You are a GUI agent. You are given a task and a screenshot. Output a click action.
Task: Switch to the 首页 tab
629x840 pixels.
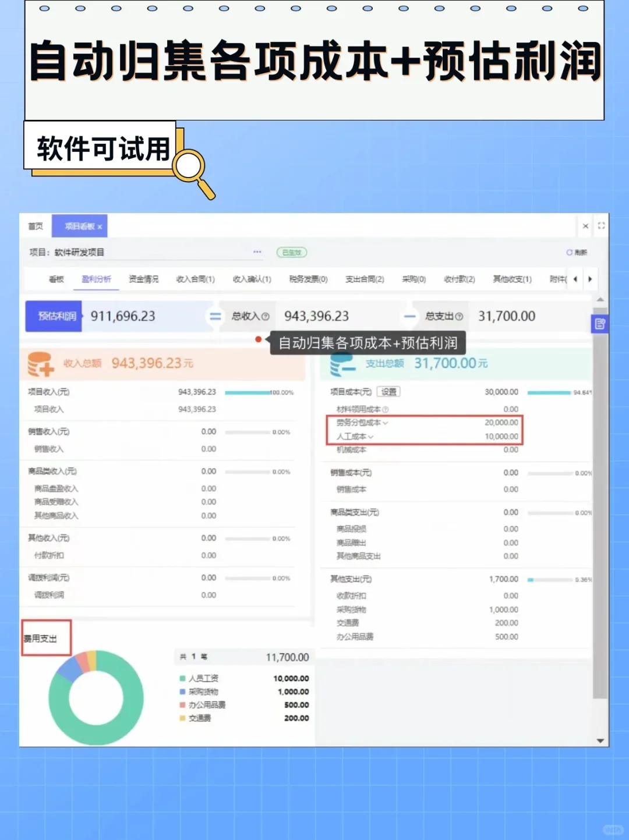tap(36, 226)
